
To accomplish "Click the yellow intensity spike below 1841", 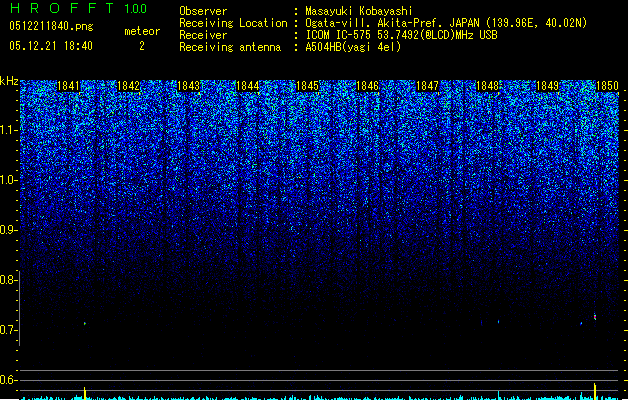I will pyautogui.click(x=85, y=393).
